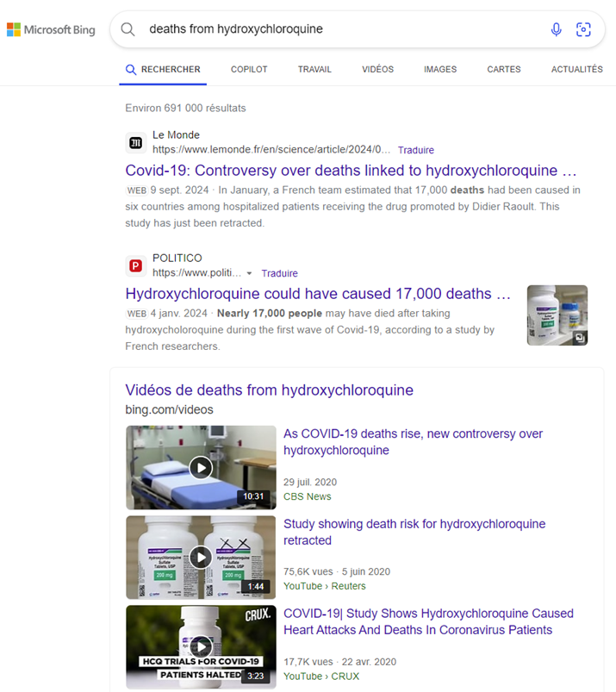Click the Le Monde URL text
The width and height of the screenshot is (616, 692).
click(271, 150)
